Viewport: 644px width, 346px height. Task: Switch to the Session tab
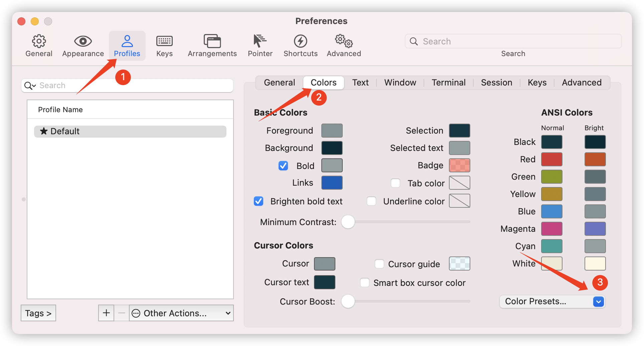(x=497, y=82)
